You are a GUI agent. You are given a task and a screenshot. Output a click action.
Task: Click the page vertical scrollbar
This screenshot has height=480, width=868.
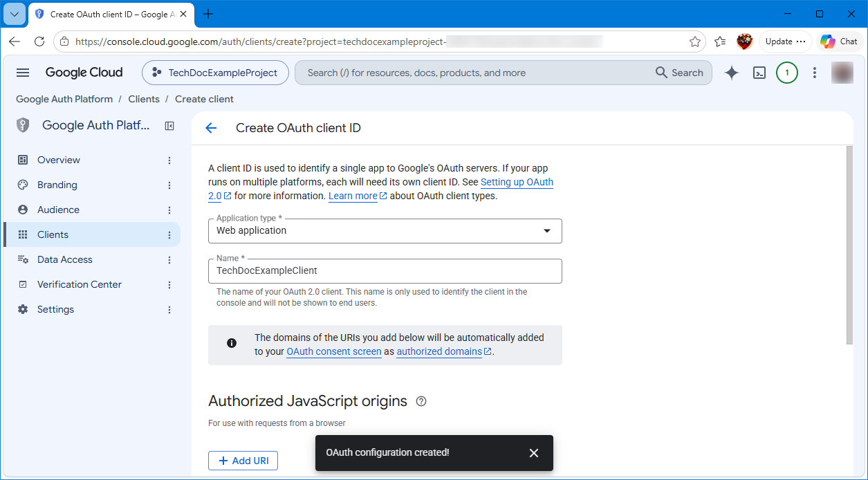point(850,245)
